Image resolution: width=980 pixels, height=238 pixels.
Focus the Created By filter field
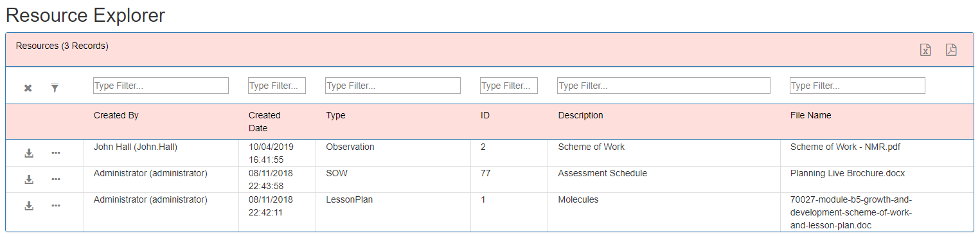(x=161, y=86)
